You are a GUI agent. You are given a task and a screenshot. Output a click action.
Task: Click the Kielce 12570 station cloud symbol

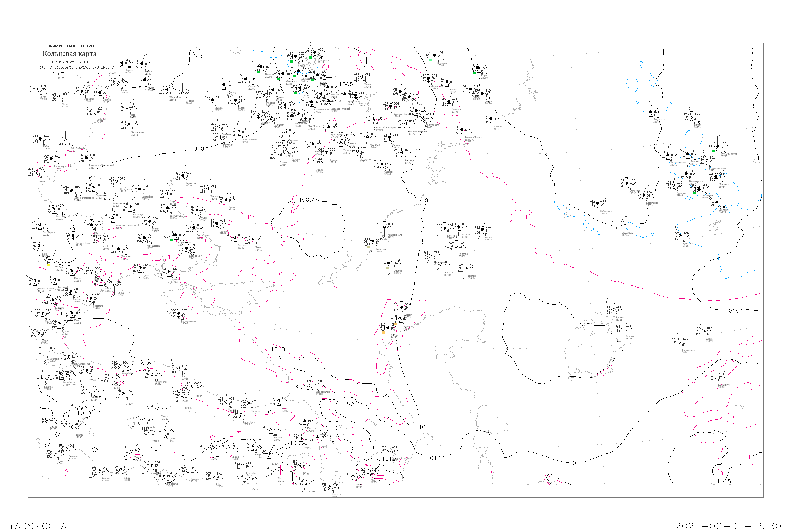[x=40, y=139]
